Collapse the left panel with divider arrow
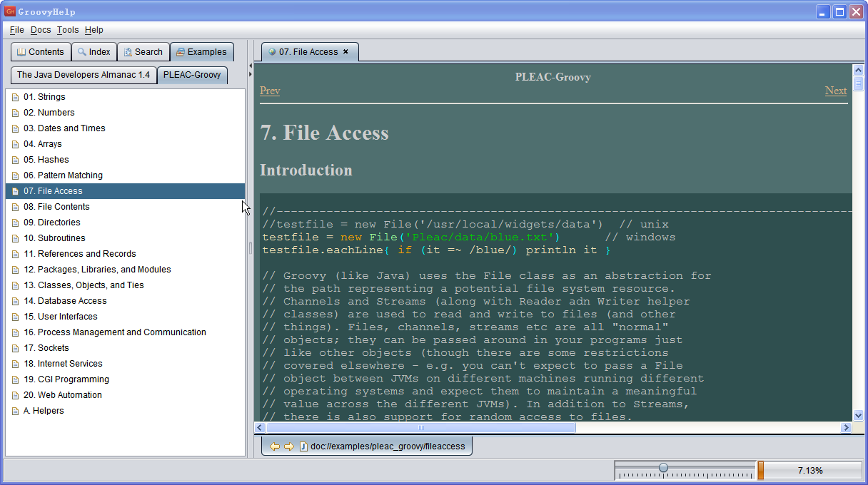Image resolution: width=868 pixels, height=485 pixels. (251, 66)
